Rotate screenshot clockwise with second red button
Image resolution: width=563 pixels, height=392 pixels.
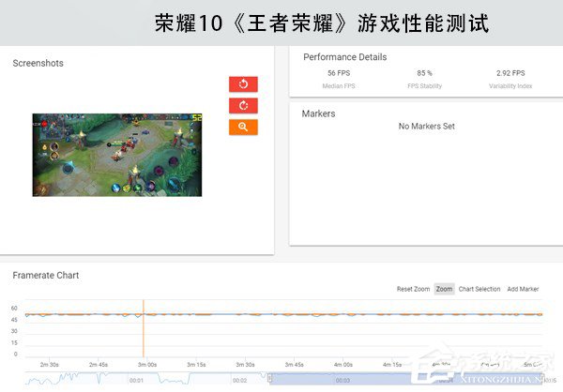[x=243, y=106]
